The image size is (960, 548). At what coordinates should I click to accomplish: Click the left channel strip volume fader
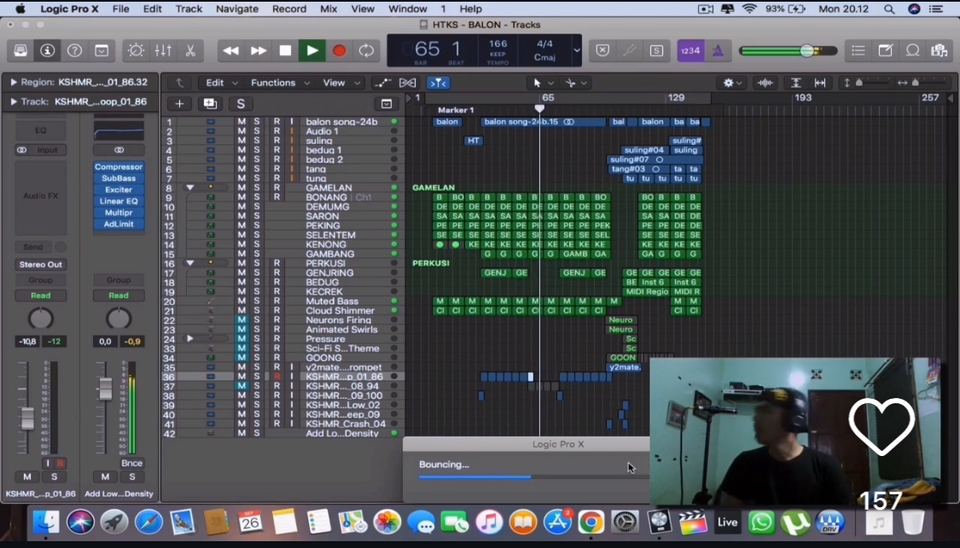point(27,418)
